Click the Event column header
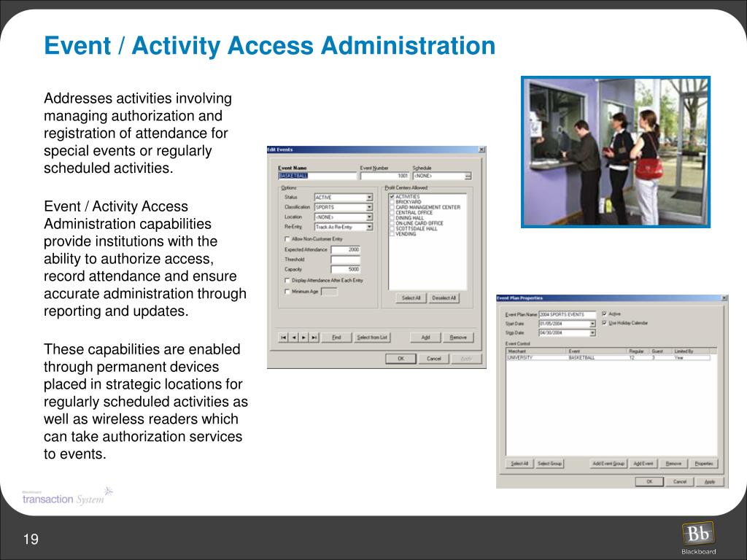The height and width of the screenshot is (560, 747). [597, 351]
